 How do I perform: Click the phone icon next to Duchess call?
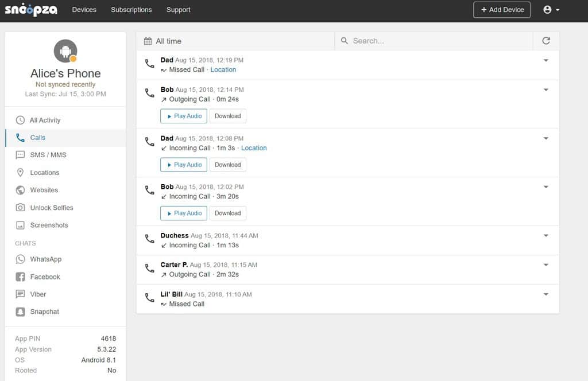(149, 239)
